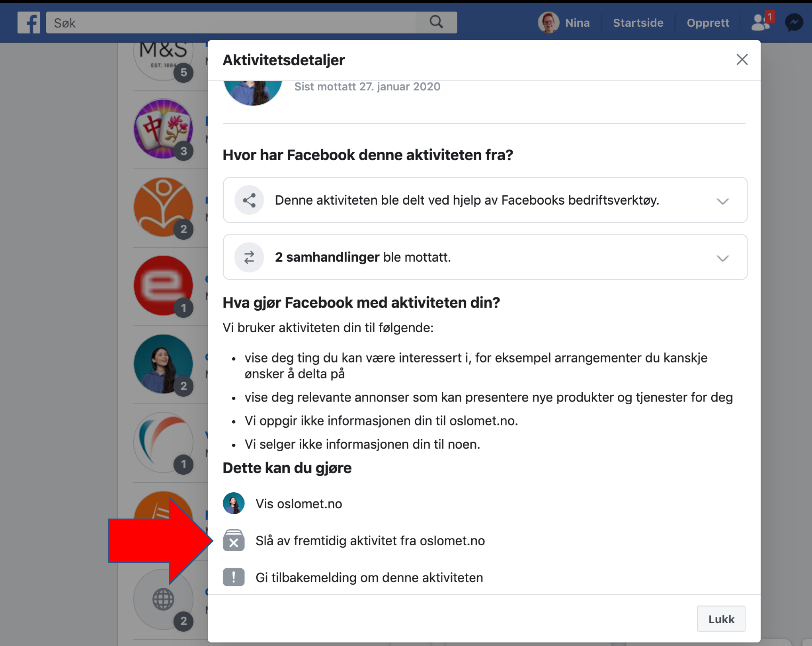The width and height of the screenshot is (812, 646).
Task: Select the blue-red swoosh logo in background list
Action: (163, 442)
